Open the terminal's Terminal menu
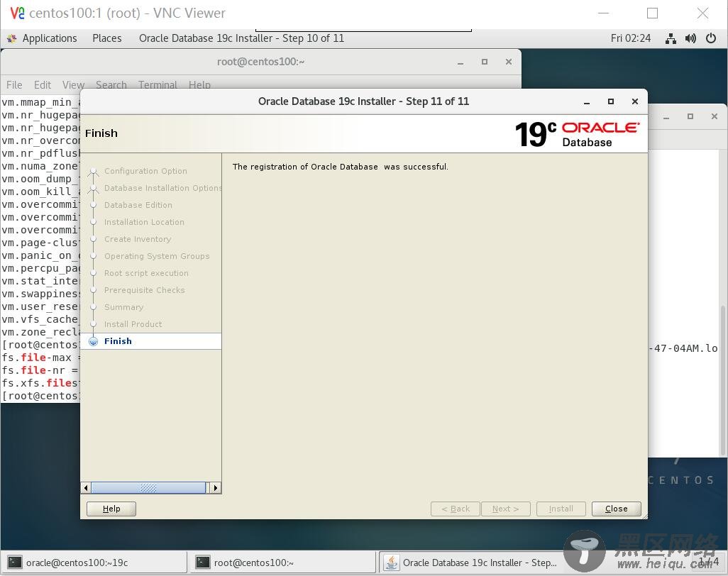Image resolution: width=728 pixels, height=576 pixels. (158, 85)
